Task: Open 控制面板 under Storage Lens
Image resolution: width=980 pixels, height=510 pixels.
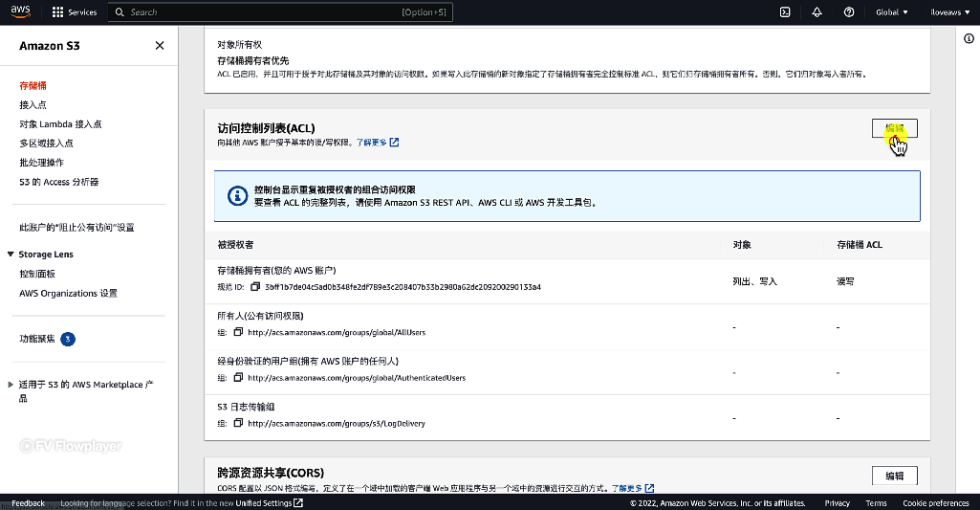Action: (37, 274)
